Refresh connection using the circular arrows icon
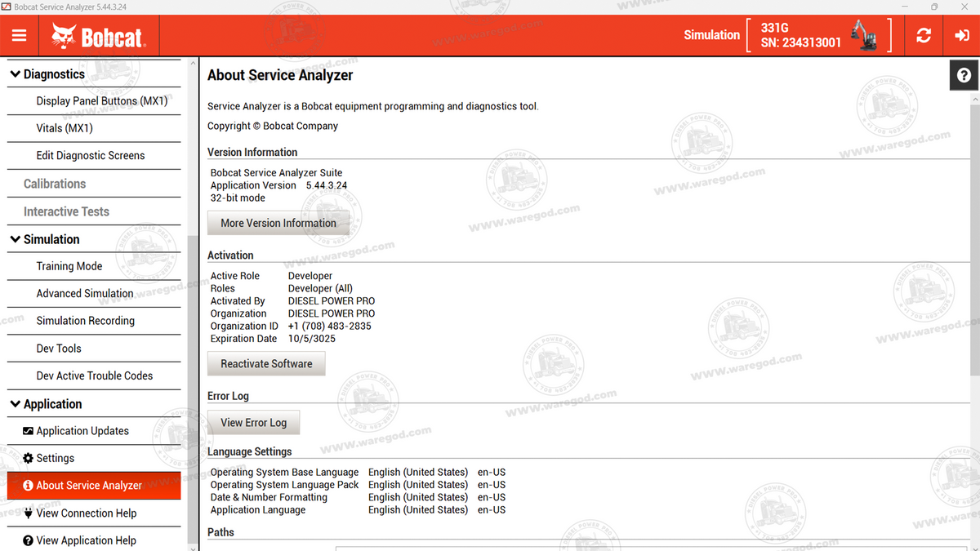Viewport: 980px width, 551px height. point(924,36)
